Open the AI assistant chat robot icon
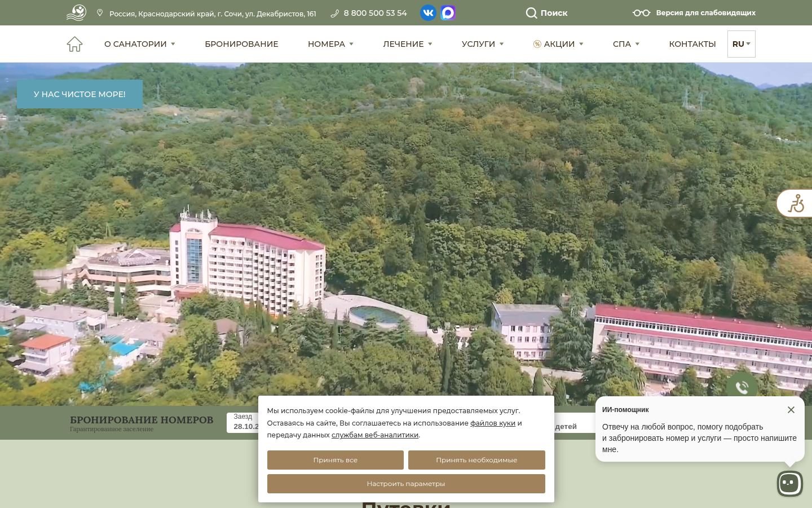The width and height of the screenshot is (812, 508). pos(789,483)
